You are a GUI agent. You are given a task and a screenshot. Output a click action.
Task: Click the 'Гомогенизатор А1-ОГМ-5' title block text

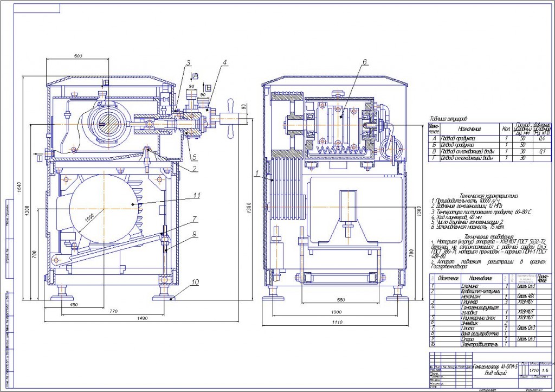pos(495,367)
